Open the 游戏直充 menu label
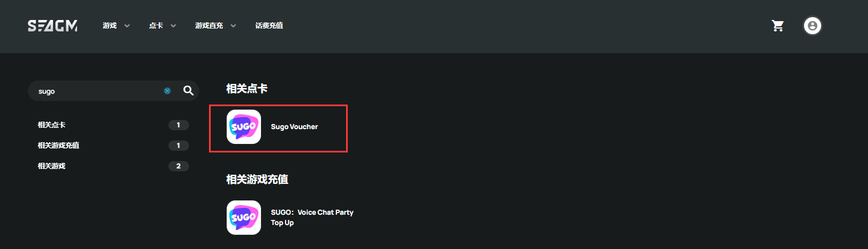Screen dimensions: 868x249 click(209, 26)
